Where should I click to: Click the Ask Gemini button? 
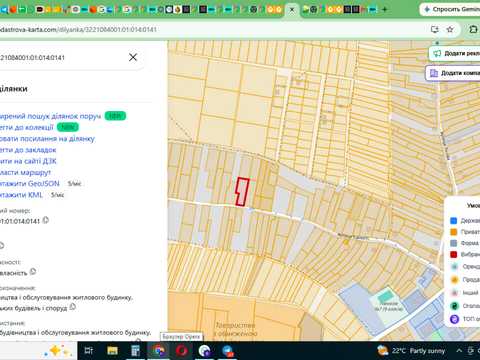[450, 9]
